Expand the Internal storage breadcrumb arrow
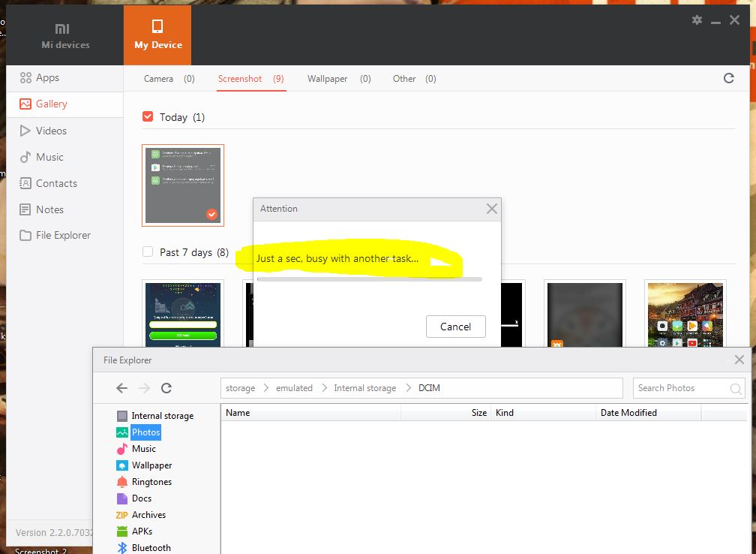 [x=408, y=388]
